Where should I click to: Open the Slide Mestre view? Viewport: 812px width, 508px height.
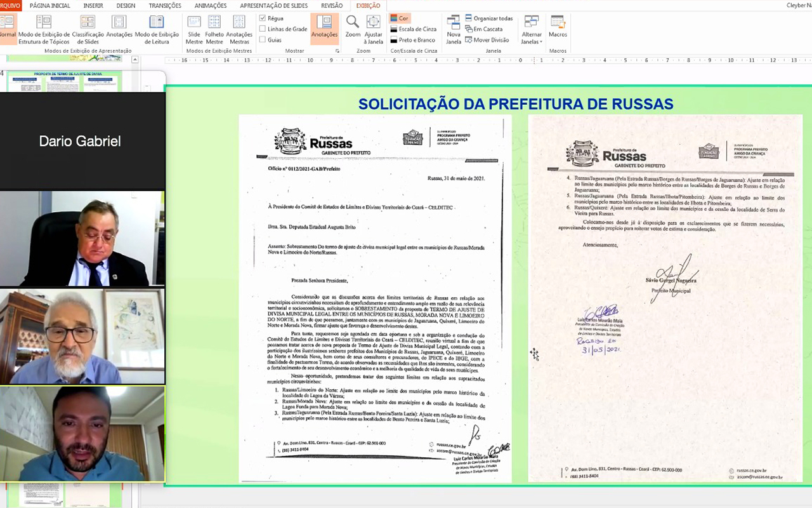pos(194,29)
